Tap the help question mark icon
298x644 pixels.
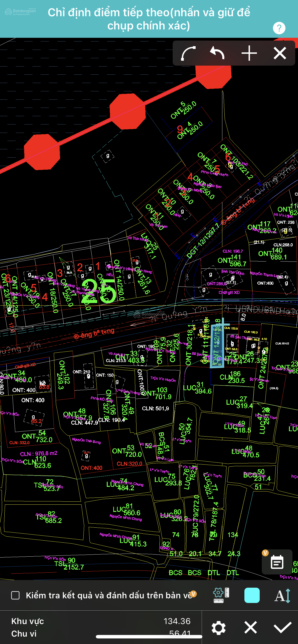279,28
